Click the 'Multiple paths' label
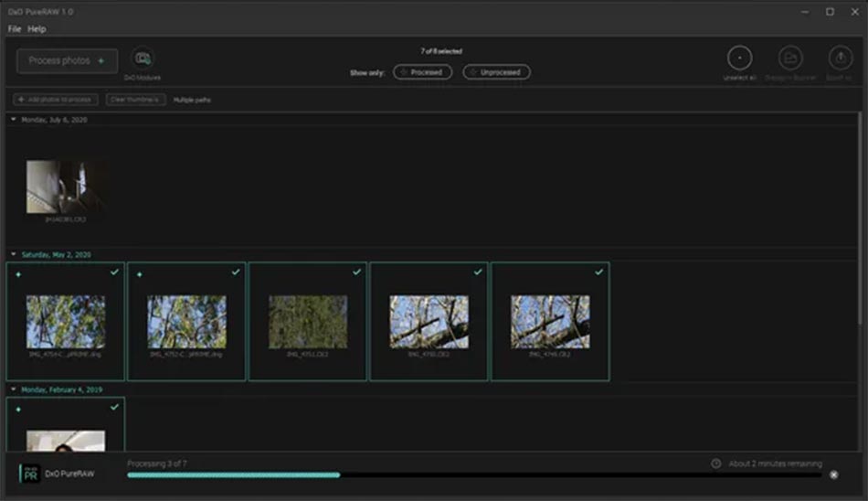 point(192,101)
